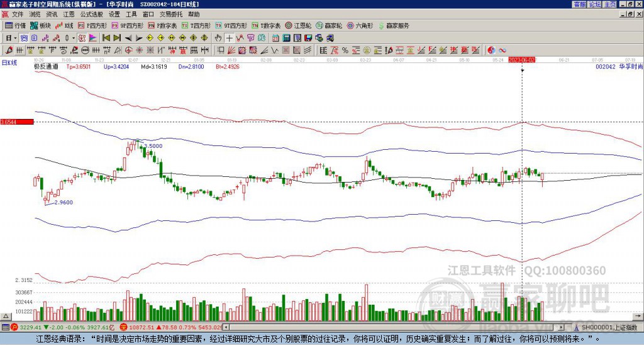644x345 pixels.
Task: Open the 六角形 hexagon tool
Action: click(x=360, y=25)
